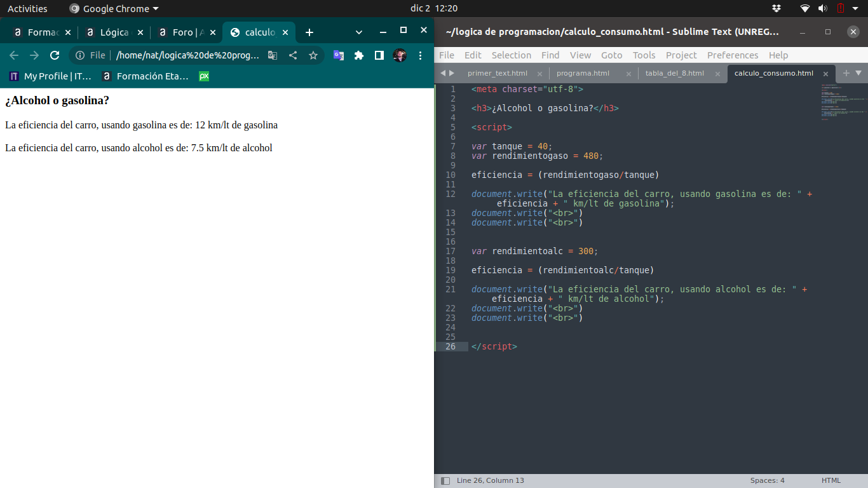Close the Foro Chrome tab
868x488 pixels.
212,32
